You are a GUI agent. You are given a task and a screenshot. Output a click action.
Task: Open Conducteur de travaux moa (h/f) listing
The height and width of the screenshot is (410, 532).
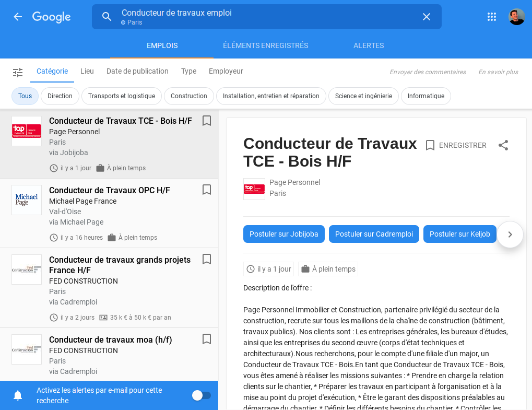pyautogui.click(x=111, y=339)
